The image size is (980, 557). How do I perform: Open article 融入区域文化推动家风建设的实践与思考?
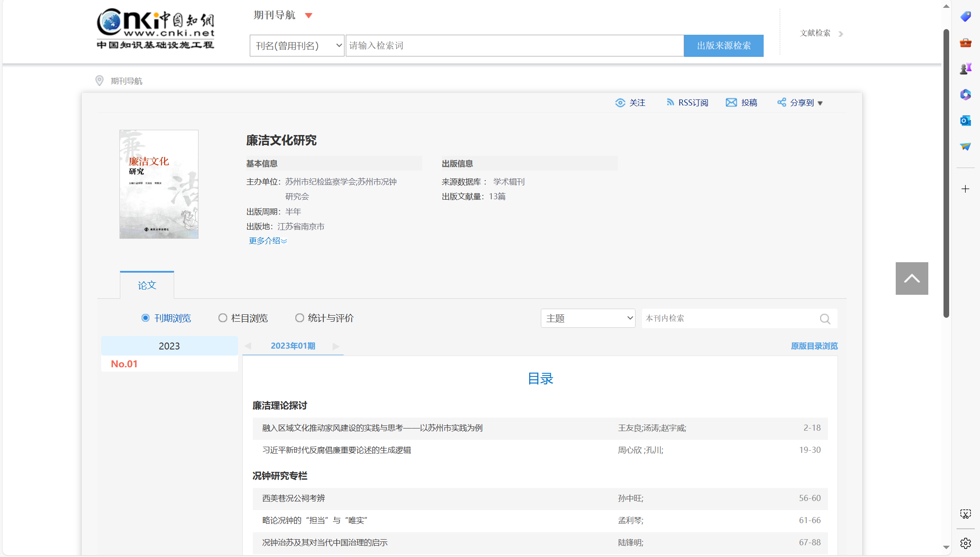tap(372, 428)
